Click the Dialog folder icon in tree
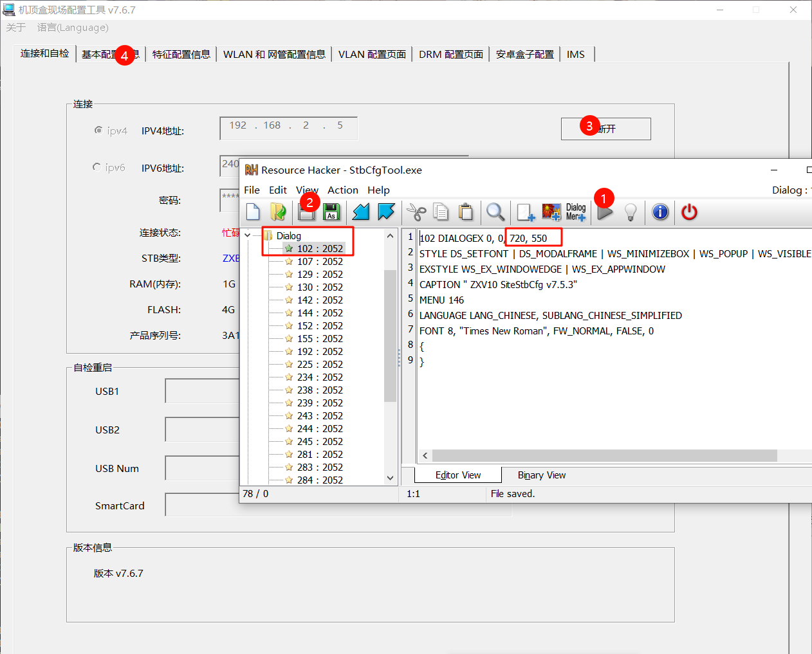This screenshot has width=812, height=654. tap(268, 235)
